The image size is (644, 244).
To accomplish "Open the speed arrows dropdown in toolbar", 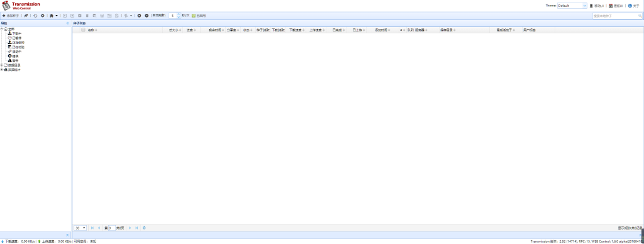I will [x=128, y=16].
